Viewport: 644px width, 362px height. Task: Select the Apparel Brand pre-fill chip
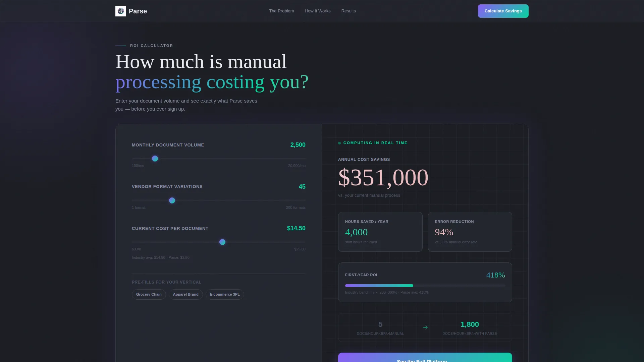point(186,294)
